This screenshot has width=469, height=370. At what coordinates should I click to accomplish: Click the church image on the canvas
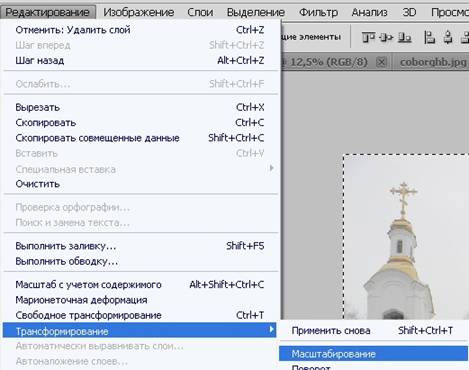click(x=407, y=237)
